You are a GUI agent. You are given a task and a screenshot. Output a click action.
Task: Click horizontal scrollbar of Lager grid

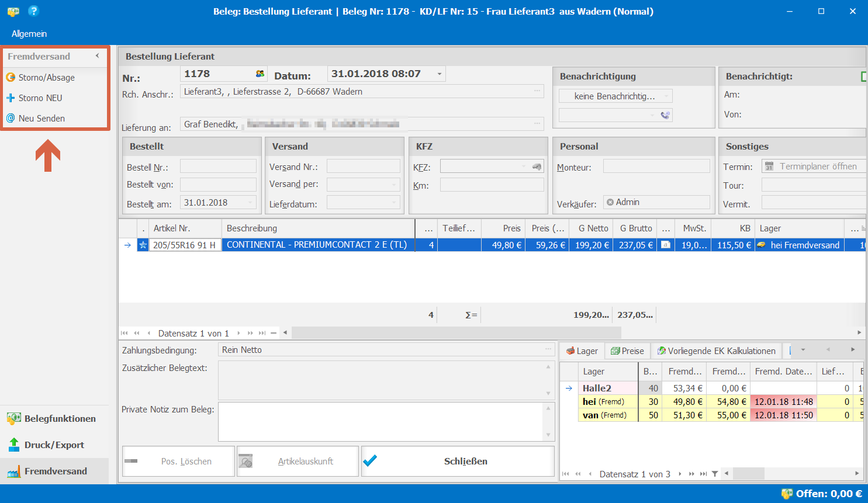[748, 473]
